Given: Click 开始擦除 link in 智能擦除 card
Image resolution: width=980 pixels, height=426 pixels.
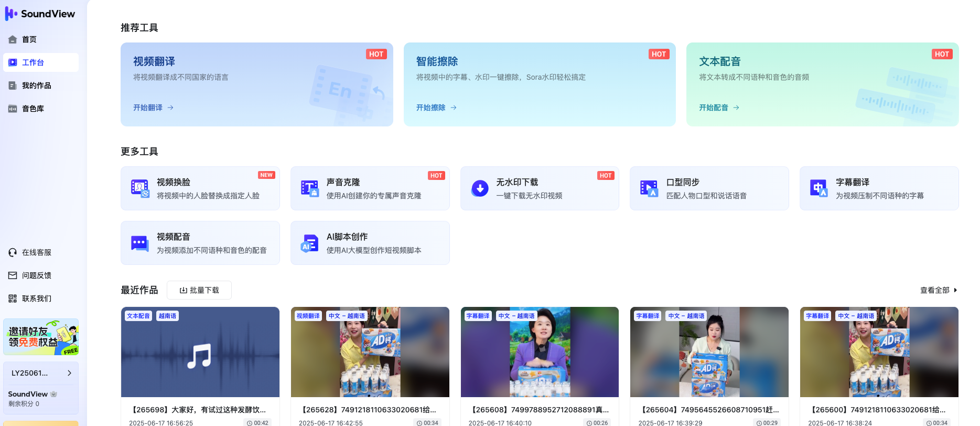Looking at the screenshot, I should (436, 108).
